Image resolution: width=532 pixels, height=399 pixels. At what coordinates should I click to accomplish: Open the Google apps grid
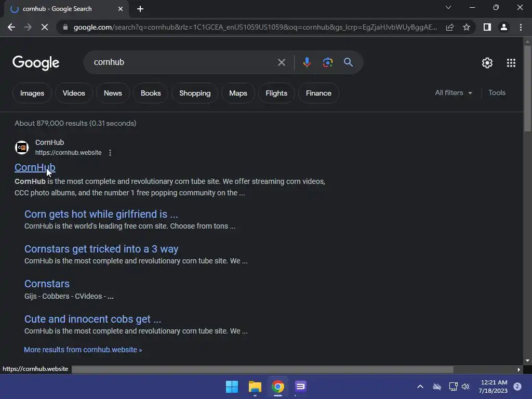511,63
